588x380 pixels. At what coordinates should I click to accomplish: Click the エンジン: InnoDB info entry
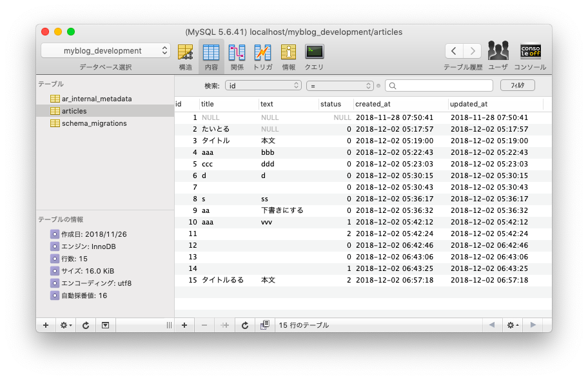click(83, 246)
